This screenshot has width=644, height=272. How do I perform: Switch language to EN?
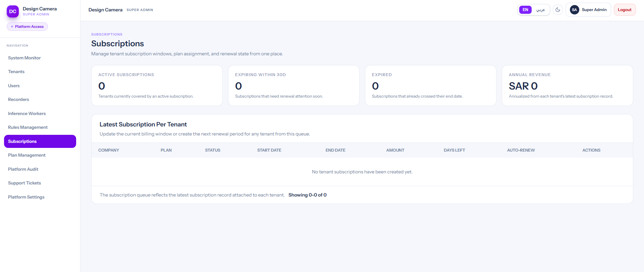click(x=525, y=10)
